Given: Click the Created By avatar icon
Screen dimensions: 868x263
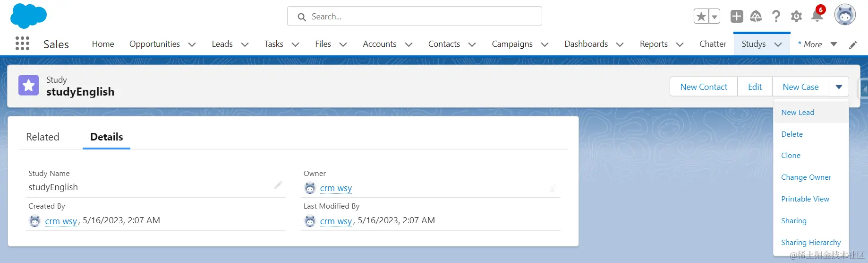Looking at the screenshot, I should click(x=35, y=221).
